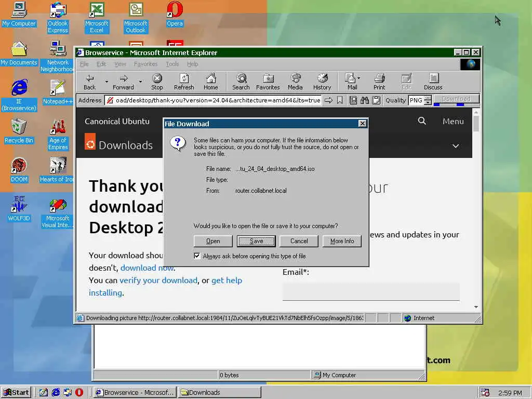The height and width of the screenshot is (399, 532).
Task: Open the Age of Empires shortcut
Action: click(x=58, y=135)
